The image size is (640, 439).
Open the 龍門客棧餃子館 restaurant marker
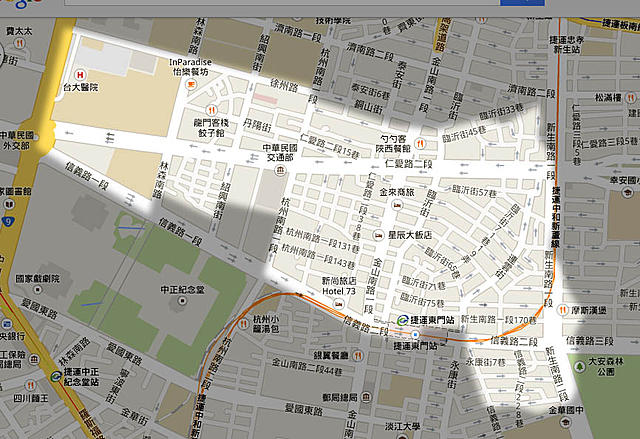[210, 109]
